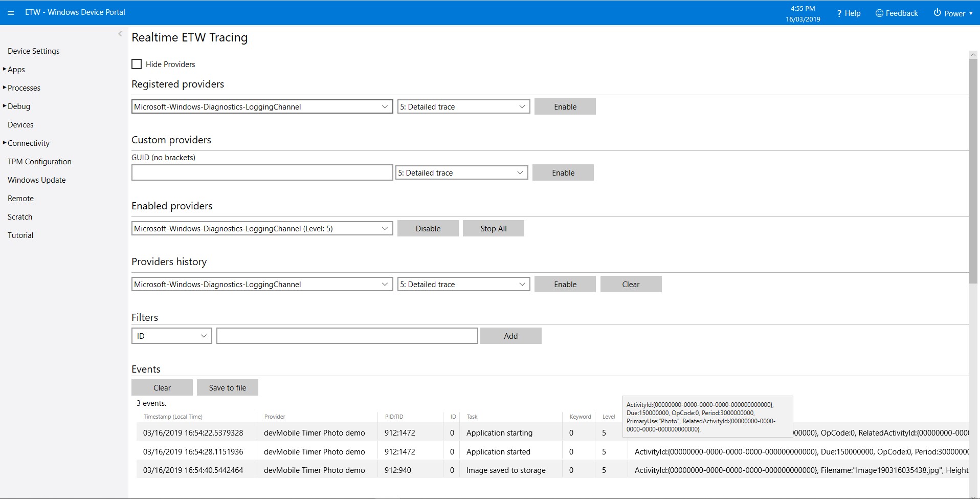This screenshot has width=980, height=499.
Task: Open Feedback via the smiley icon
Action: tap(879, 13)
